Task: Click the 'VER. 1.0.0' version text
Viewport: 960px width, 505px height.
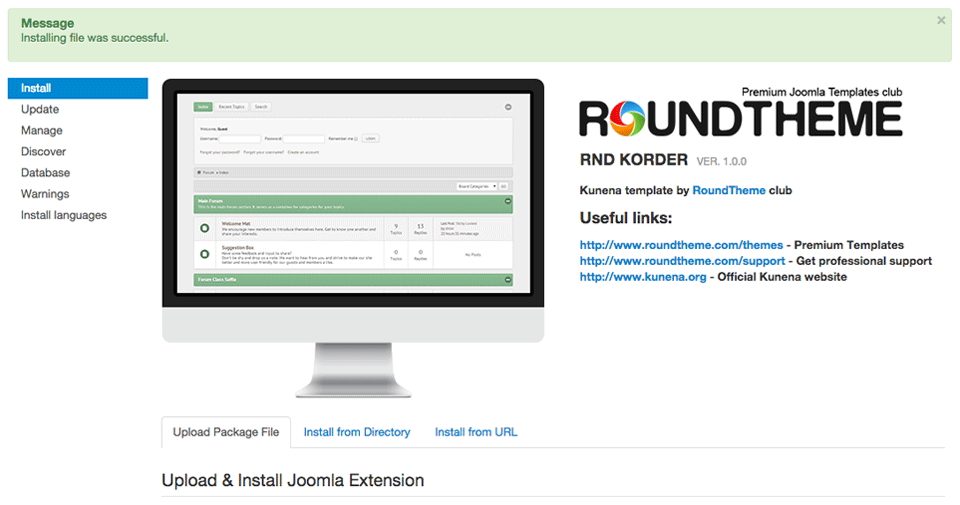Action: 721,162
